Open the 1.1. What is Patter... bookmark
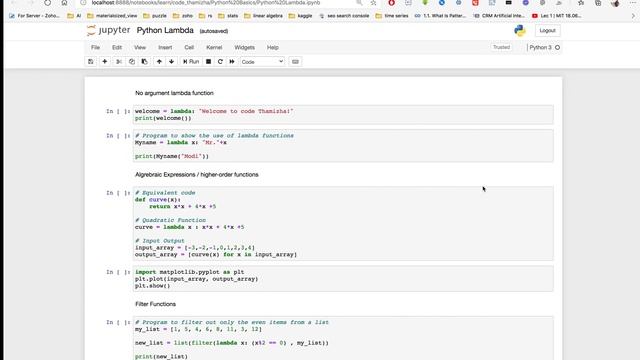640x360 pixels. click(440, 16)
